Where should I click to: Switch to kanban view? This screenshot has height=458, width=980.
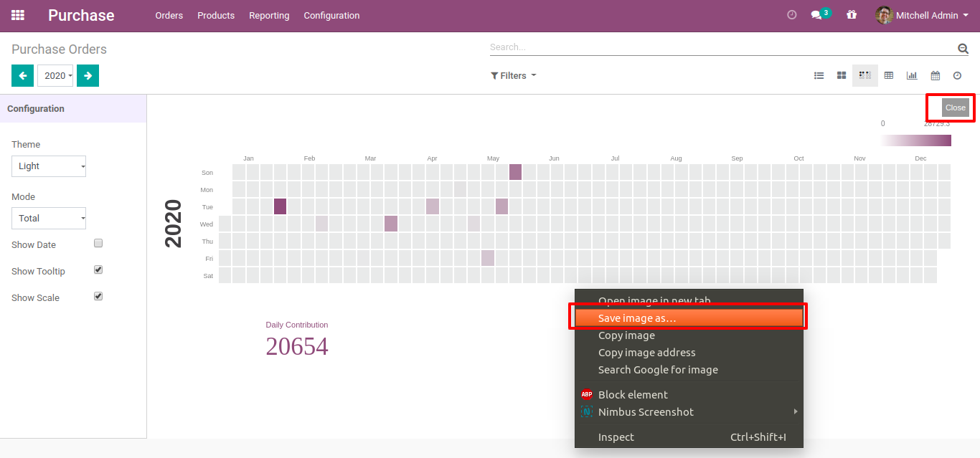(x=842, y=75)
